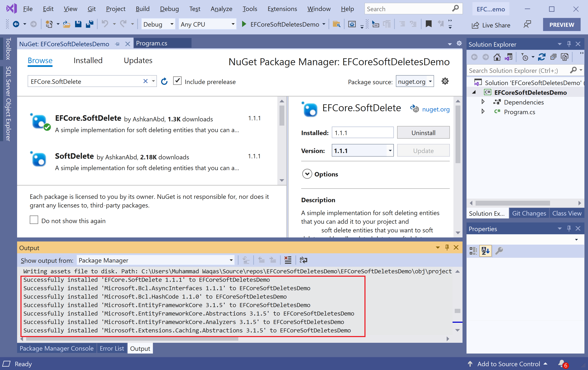Expand the Options section in package details
Image resolution: width=588 pixels, height=370 pixels.
[307, 174]
